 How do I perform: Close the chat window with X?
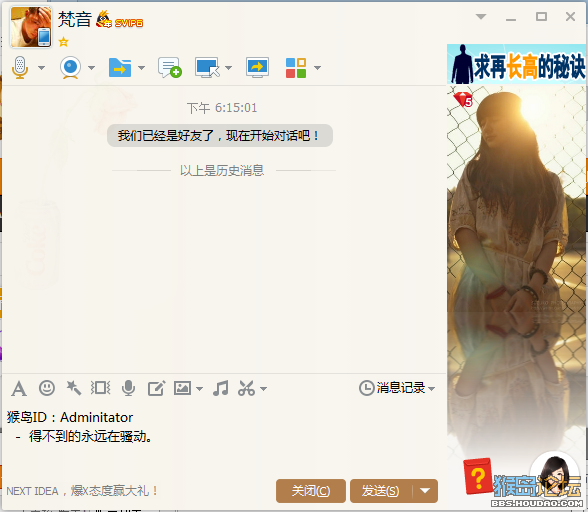pos(570,17)
